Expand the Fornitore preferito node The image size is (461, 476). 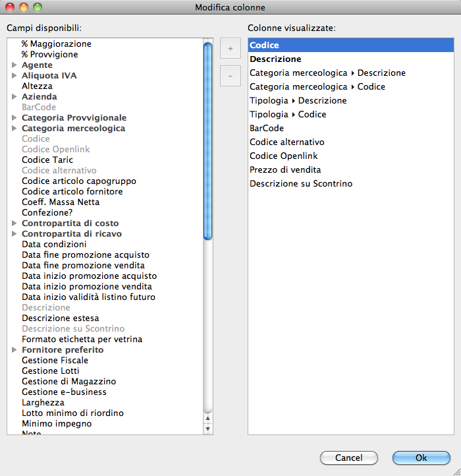click(x=14, y=350)
